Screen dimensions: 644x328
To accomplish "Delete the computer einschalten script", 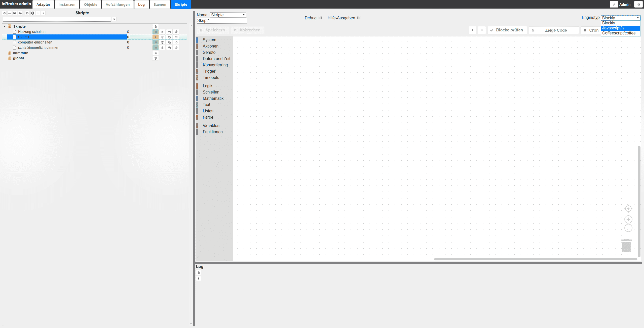I will (163, 42).
